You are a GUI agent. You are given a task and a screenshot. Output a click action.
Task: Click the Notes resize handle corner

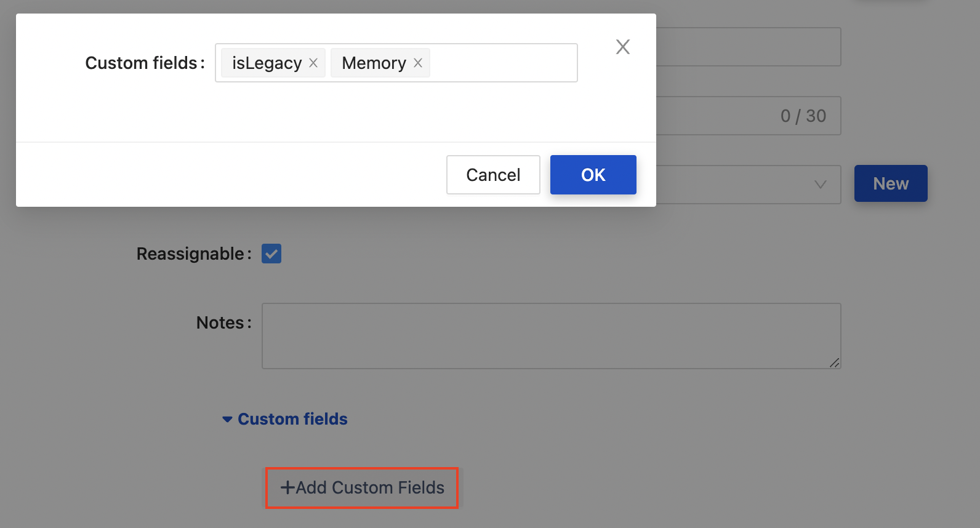835,363
